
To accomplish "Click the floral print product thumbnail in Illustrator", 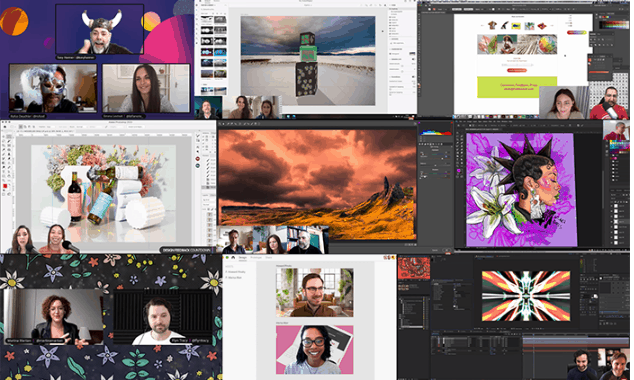I will [529, 26].
